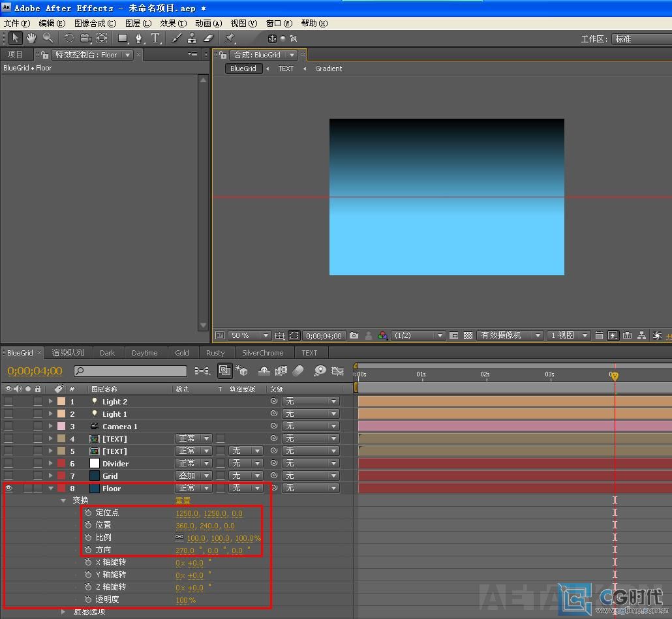This screenshot has width=672, height=619.
Task: Switch to the Daytime timeline tab
Action: pyautogui.click(x=144, y=353)
